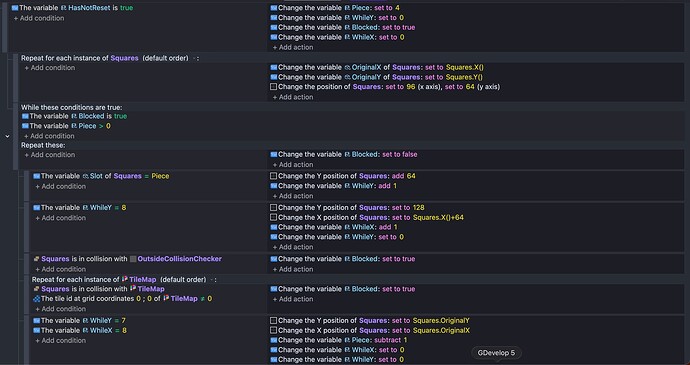The width and height of the screenshot is (690, 365).
Task: Select the 'Repeat these:' header text
Action: (43, 145)
